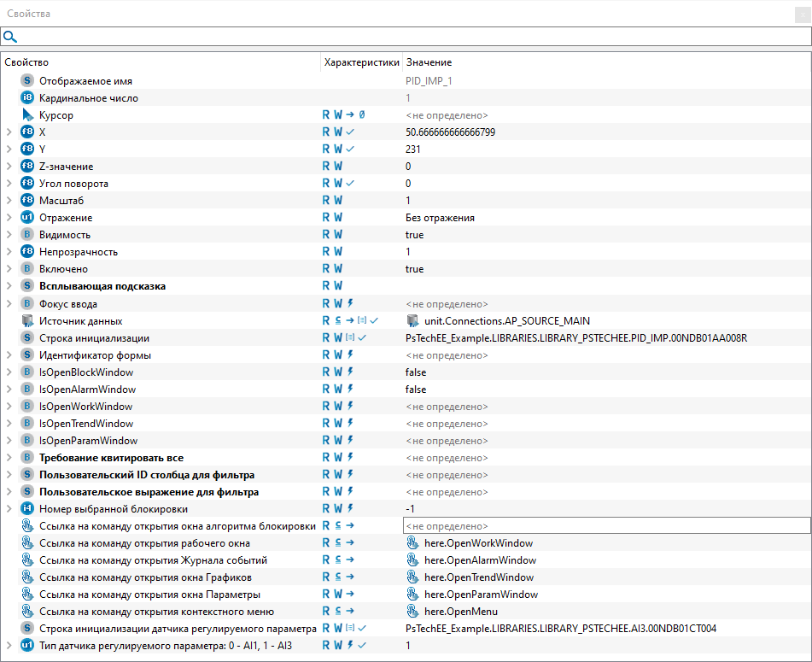Click the hand icon next to here.OpenMenu

coord(413,612)
